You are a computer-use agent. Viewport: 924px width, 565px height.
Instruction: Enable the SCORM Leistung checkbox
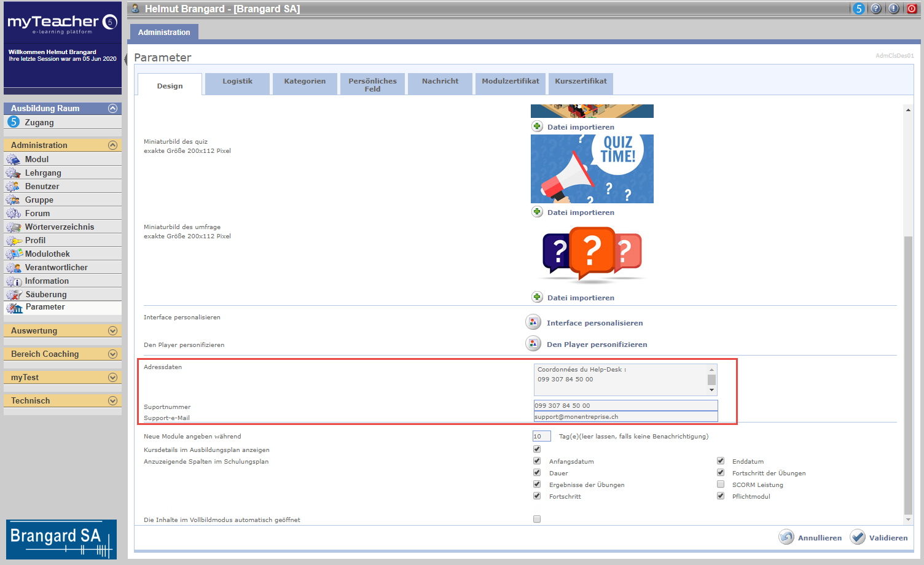pos(721,485)
